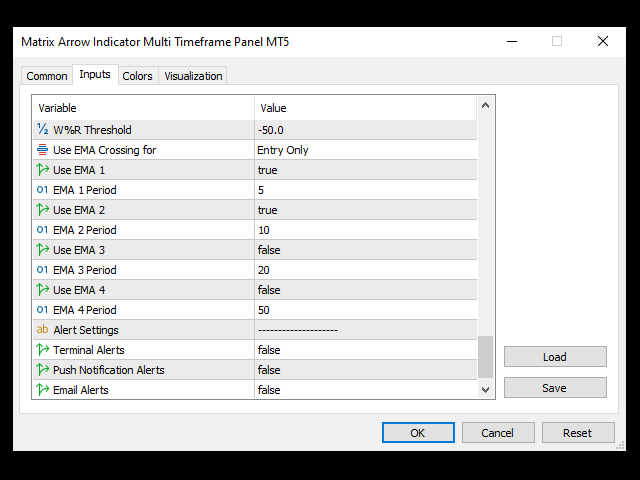Click the scrollbar up arrow
Screen dimensions: 640x480
(485, 105)
